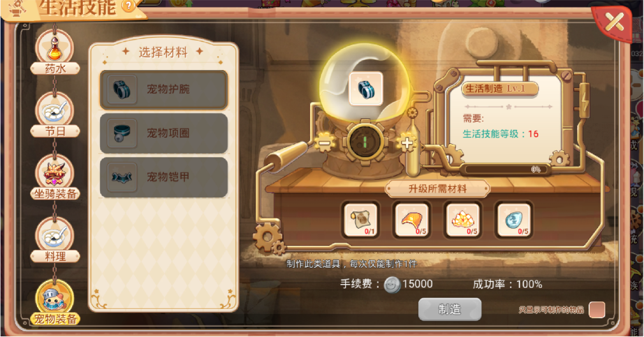Click the crafting experience progress bar
This screenshot has height=337, width=644.
pos(505,169)
